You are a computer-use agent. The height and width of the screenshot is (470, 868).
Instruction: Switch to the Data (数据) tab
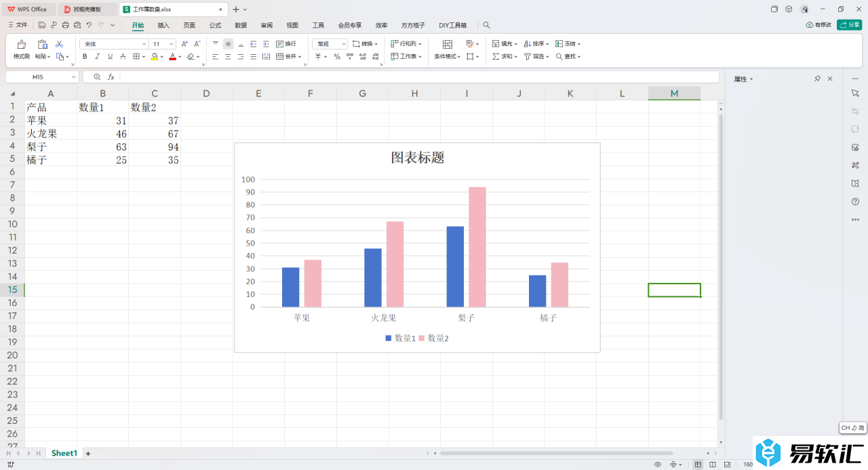[241, 25]
